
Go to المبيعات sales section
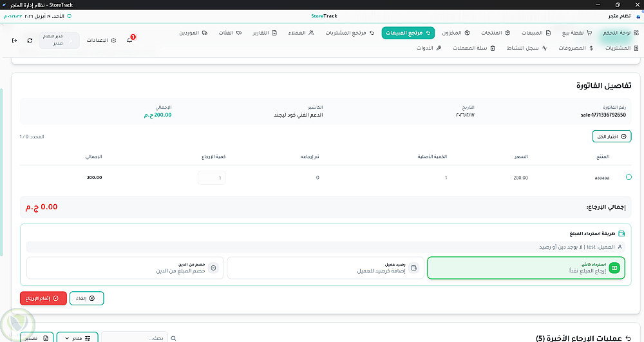click(536, 33)
